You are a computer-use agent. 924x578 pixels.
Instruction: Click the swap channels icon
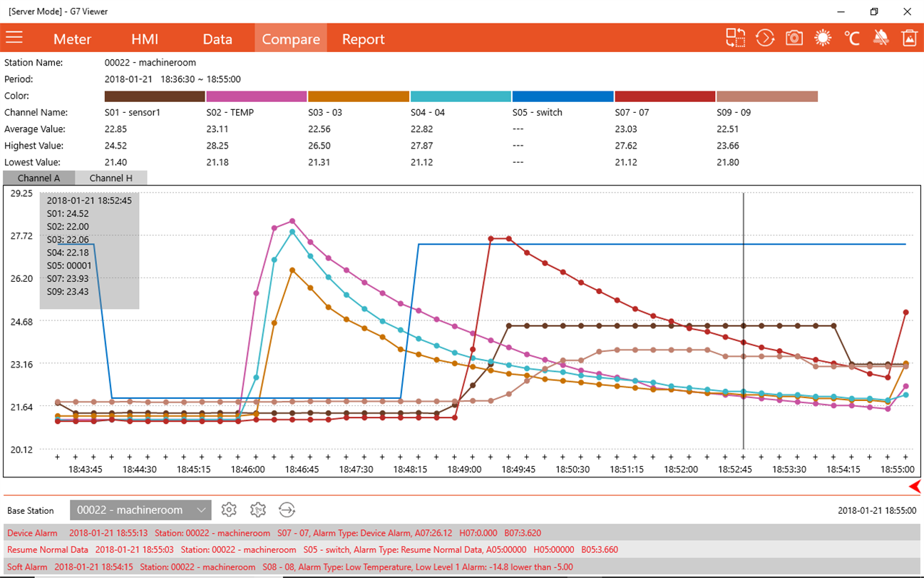pos(736,38)
